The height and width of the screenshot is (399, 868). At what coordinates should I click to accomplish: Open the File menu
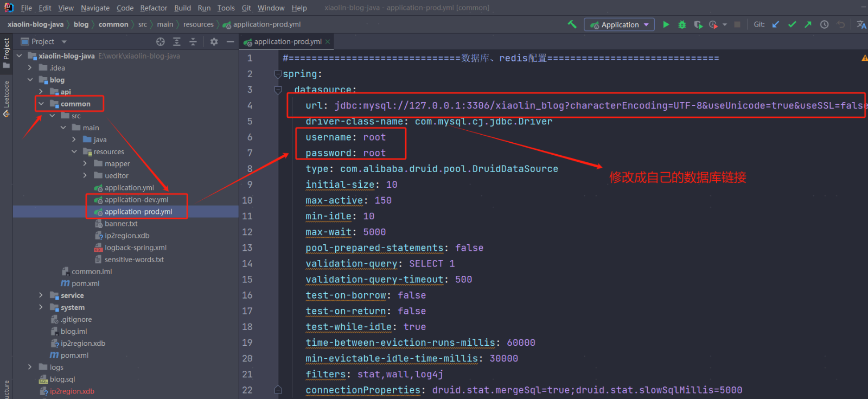click(26, 8)
